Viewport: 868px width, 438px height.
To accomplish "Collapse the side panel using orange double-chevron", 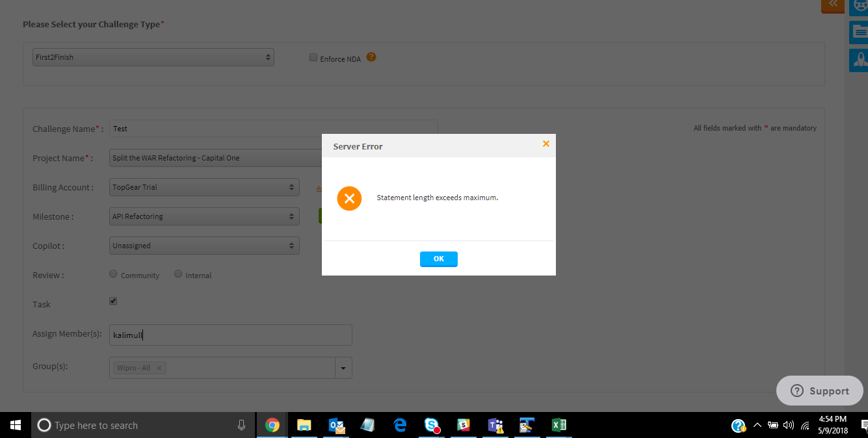I will point(833,5).
